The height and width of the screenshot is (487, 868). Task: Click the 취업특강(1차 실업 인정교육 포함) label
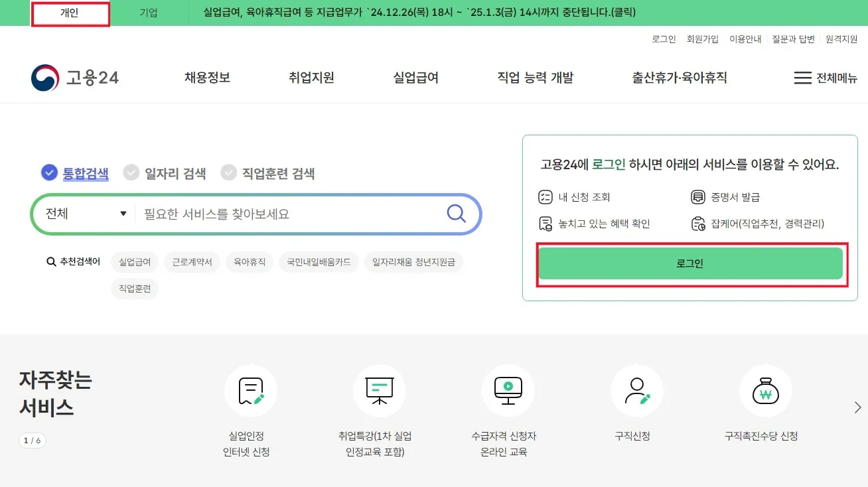coord(375,444)
